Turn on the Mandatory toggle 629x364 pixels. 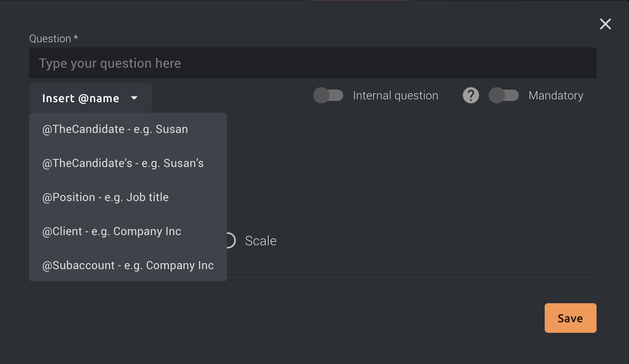click(504, 95)
